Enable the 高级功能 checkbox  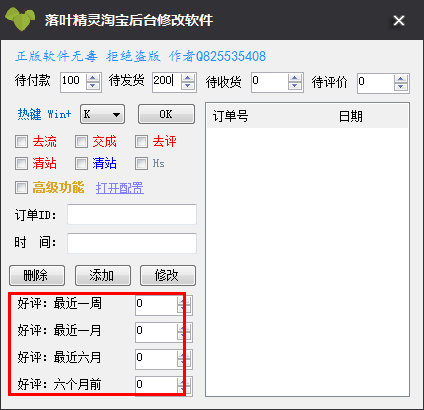(x=21, y=187)
